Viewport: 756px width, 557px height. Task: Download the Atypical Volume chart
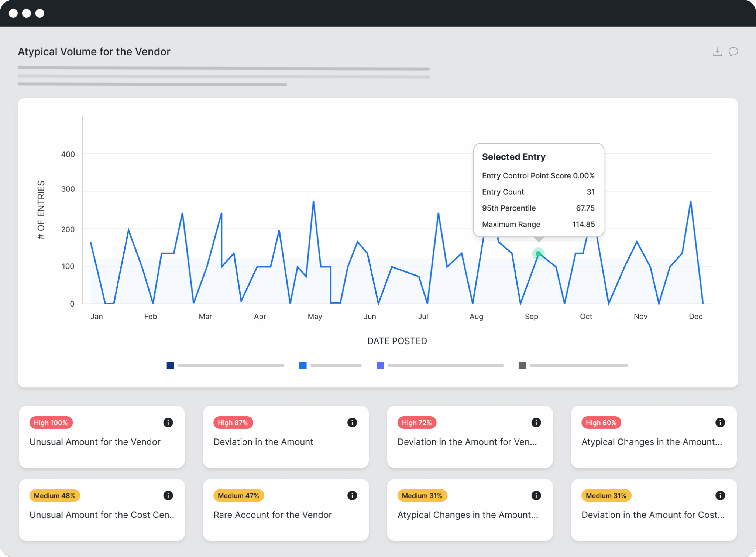pos(717,51)
